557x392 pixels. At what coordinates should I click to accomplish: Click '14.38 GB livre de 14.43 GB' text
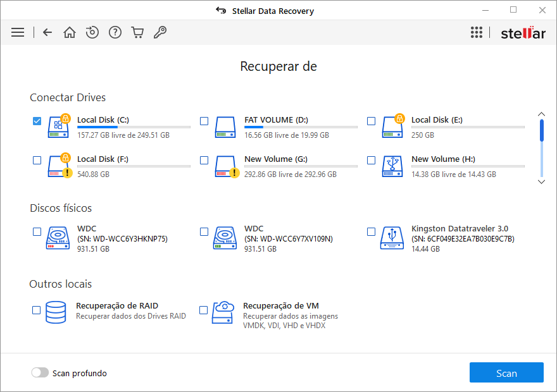(454, 174)
